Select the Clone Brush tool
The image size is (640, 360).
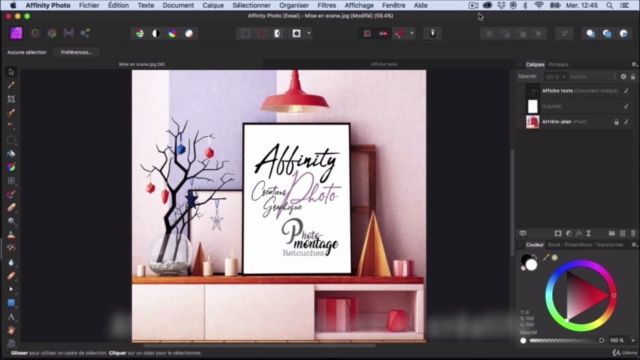coord(11,235)
